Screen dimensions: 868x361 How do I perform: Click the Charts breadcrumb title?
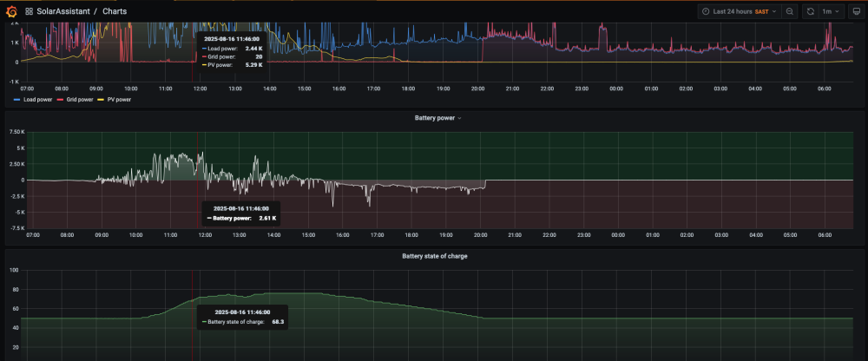coord(115,11)
